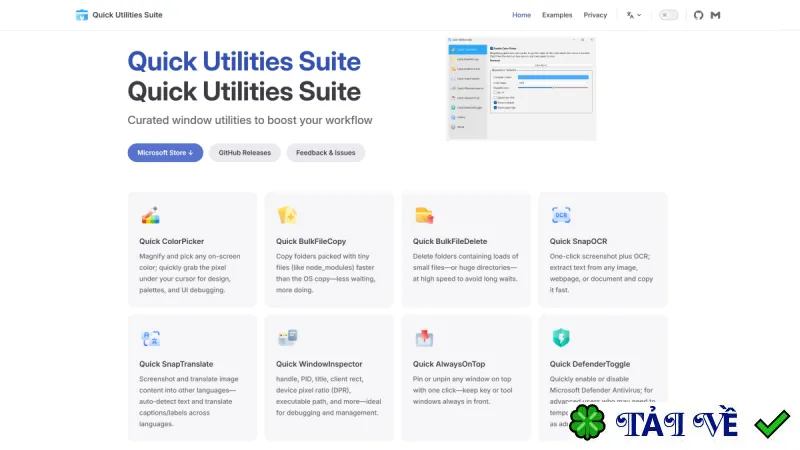Click the Quick SnapTranslate icon
This screenshot has height=450, width=800.
coord(151,338)
